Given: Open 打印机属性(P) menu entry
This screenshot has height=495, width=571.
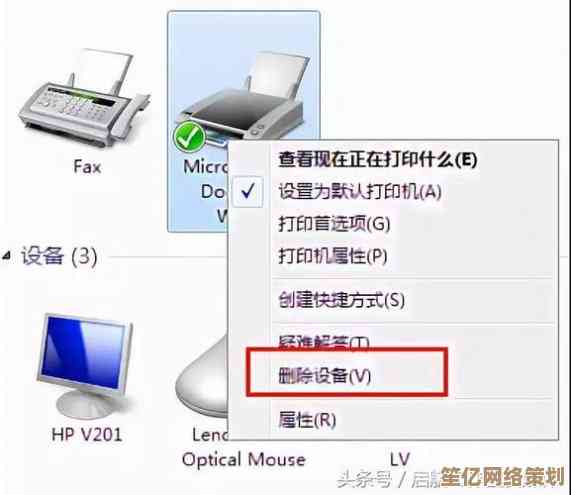Looking at the screenshot, I should [333, 256].
